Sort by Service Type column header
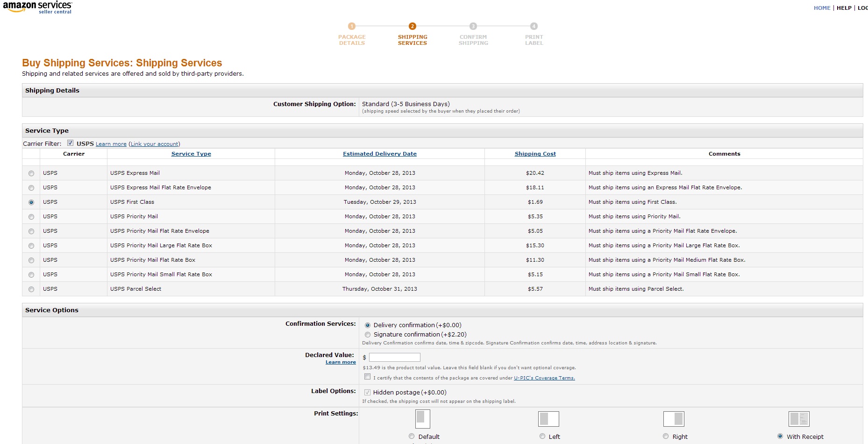Image resolution: width=868 pixels, height=444 pixels. [x=191, y=154]
